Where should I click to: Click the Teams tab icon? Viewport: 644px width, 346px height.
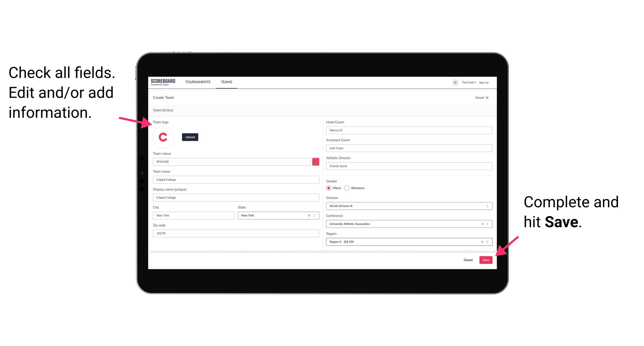click(226, 82)
